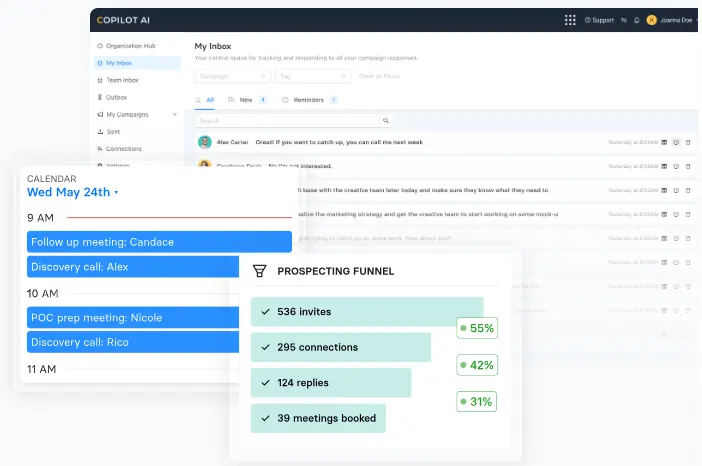The image size is (702, 466).
Task: Open the Tag filter dropdown
Action: click(x=313, y=76)
